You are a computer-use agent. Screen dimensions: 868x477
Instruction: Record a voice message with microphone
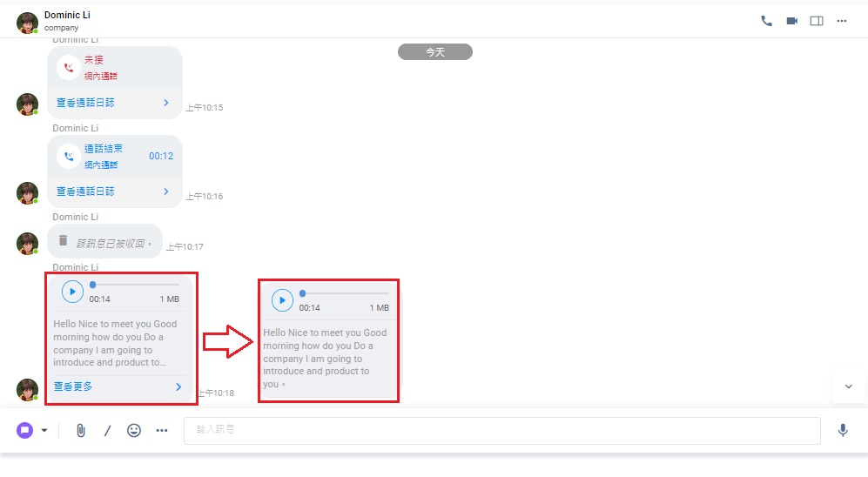point(843,431)
